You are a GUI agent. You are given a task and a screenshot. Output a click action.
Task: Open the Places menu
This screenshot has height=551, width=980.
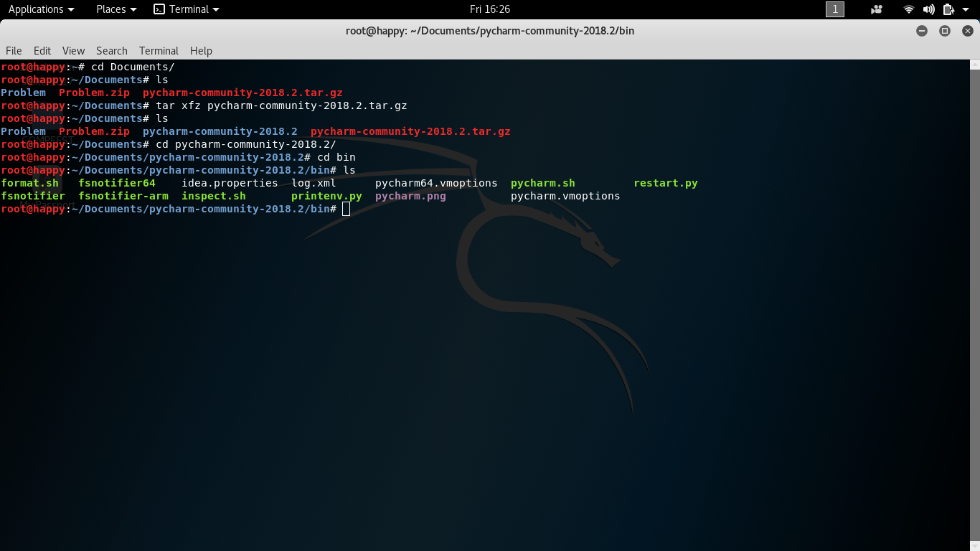[116, 9]
